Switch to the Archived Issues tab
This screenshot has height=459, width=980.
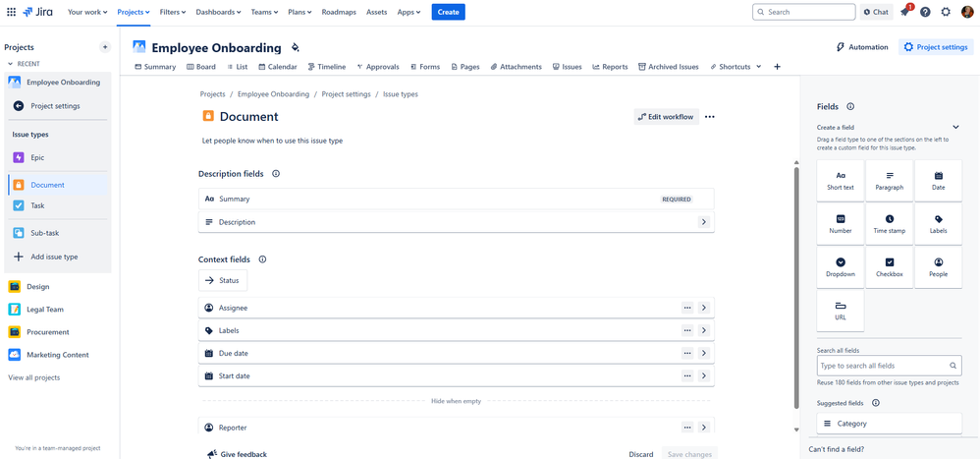click(x=668, y=66)
